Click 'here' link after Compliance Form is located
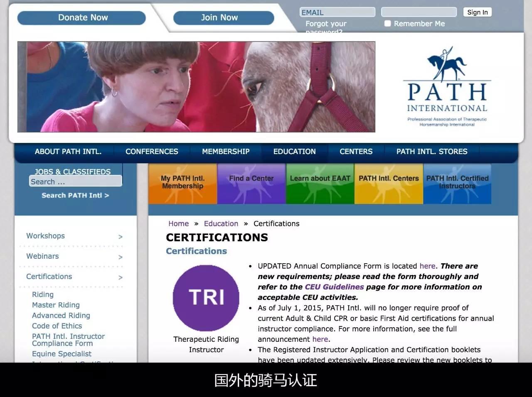This screenshot has width=532, height=397. pyautogui.click(x=427, y=266)
